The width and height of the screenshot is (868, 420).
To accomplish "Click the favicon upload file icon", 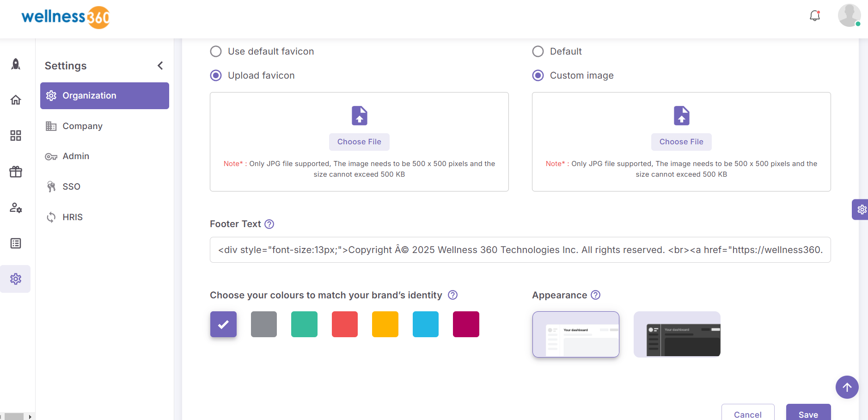I will tap(360, 116).
